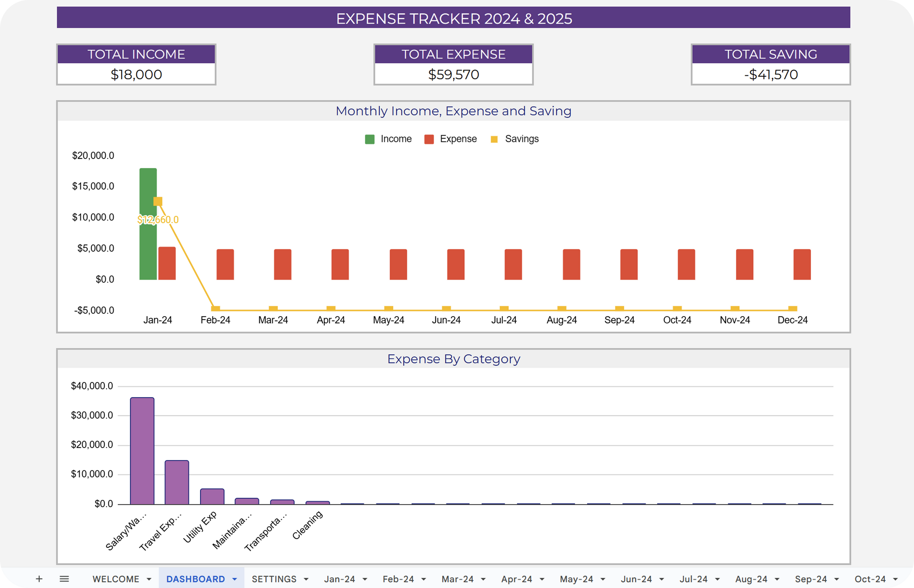Switch to the WELCOME sheet tab
Image resolution: width=914 pixels, height=588 pixels.
pos(116,579)
